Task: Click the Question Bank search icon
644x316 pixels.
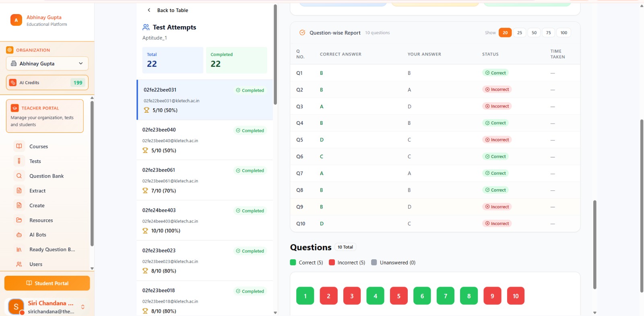Action: pos(19,176)
